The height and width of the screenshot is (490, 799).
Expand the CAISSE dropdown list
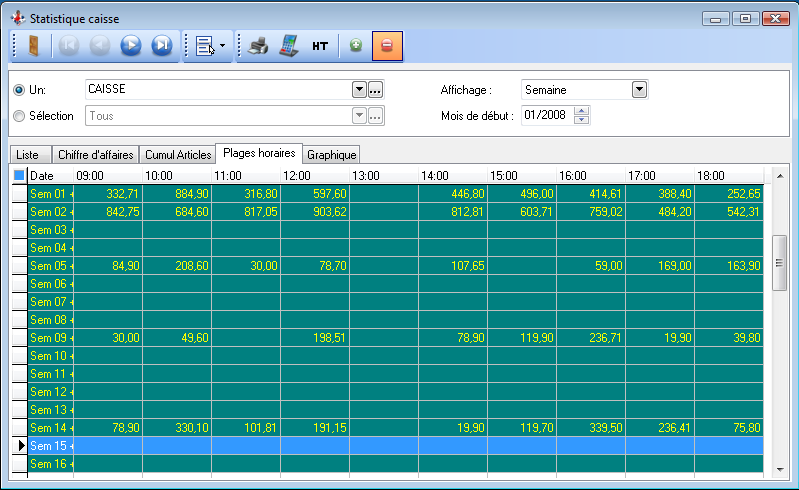pyautogui.click(x=359, y=90)
